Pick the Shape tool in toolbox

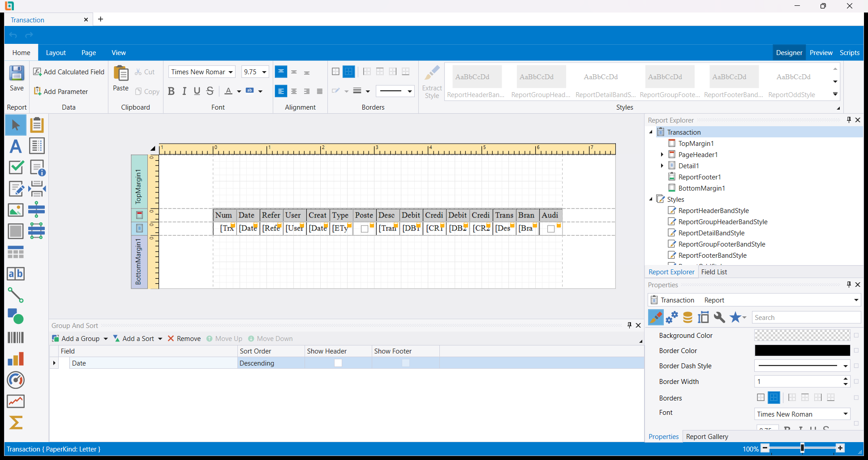coord(16,316)
